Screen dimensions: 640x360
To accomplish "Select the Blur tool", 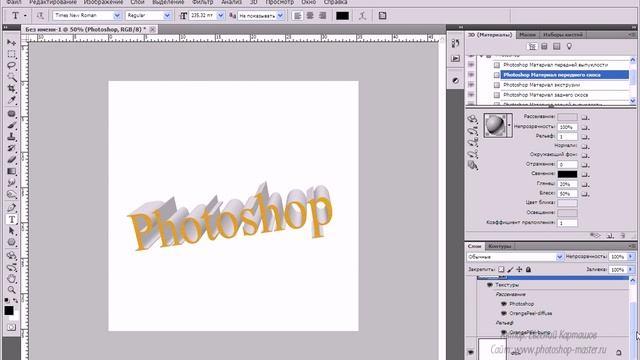I will tap(11, 182).
